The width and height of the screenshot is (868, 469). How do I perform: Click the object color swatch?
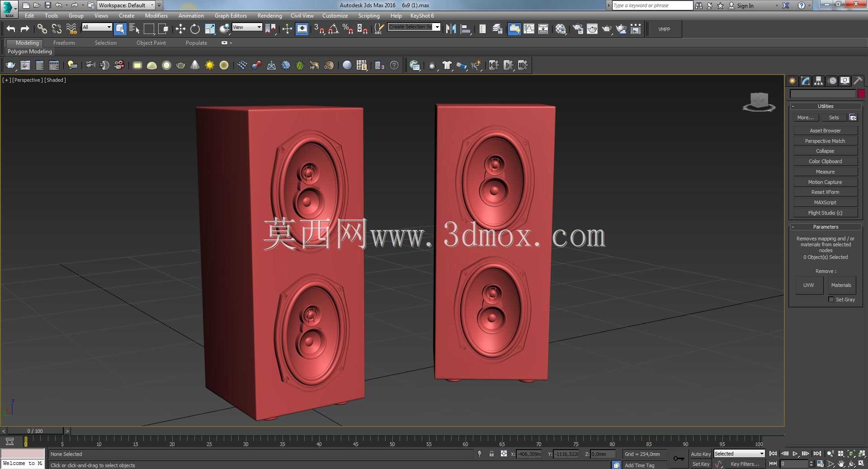(861, 94)
